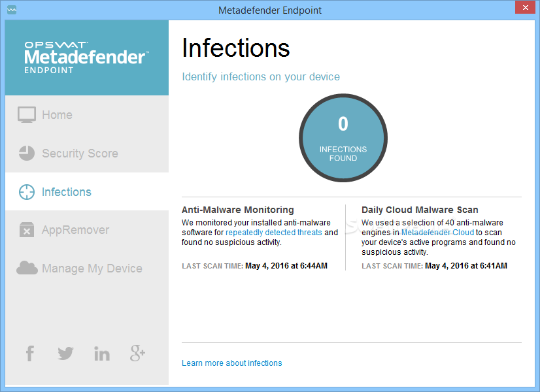
Task: Click the 'Daily Cloud Malware Scan' heading
Action: click(420, 210)
